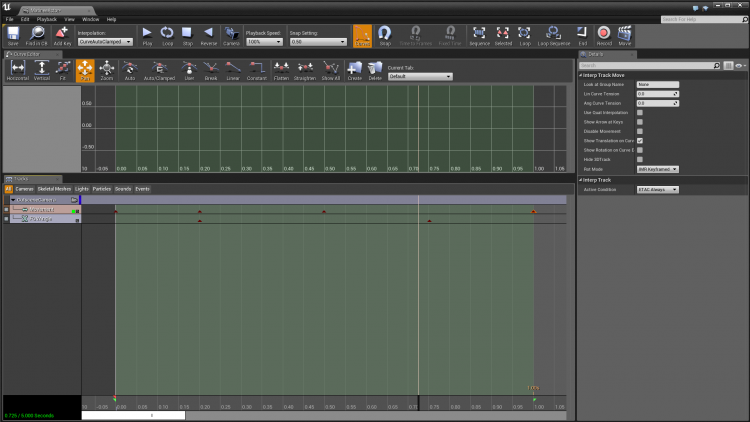Open the Interpolation mode dropdown
This screenshot has height=422, width=750.
tap(105, 42)
